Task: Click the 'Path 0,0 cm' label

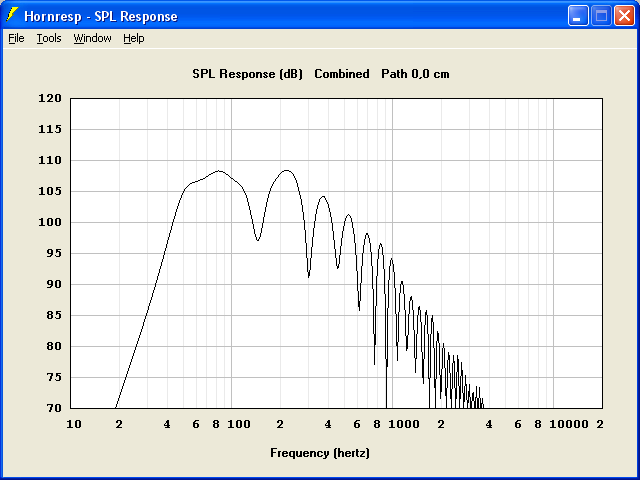Action: [415, 74]
